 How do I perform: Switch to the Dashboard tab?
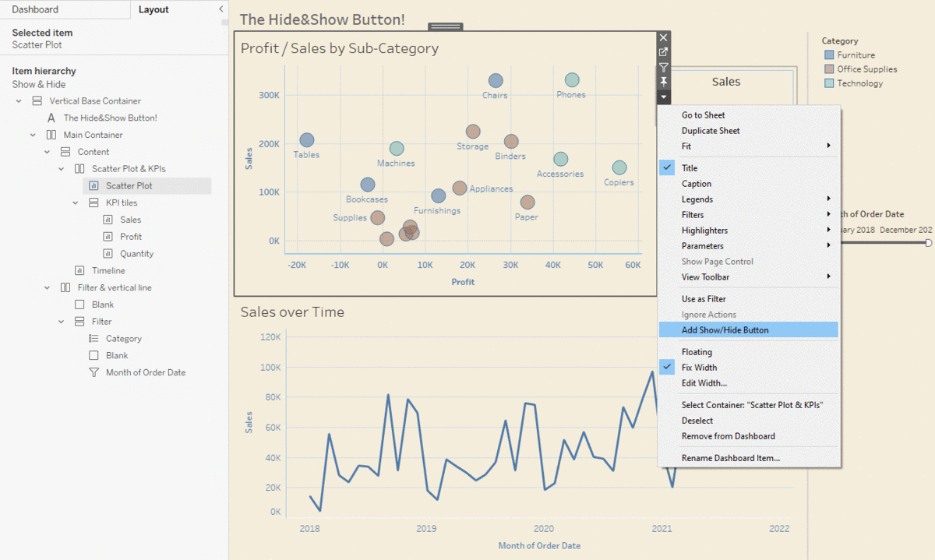click(34, 9)
